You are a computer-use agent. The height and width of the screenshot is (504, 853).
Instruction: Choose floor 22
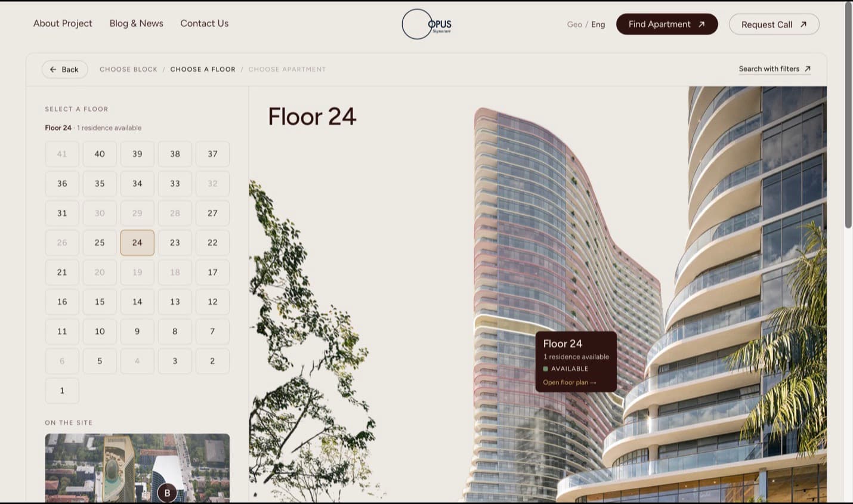212,243
